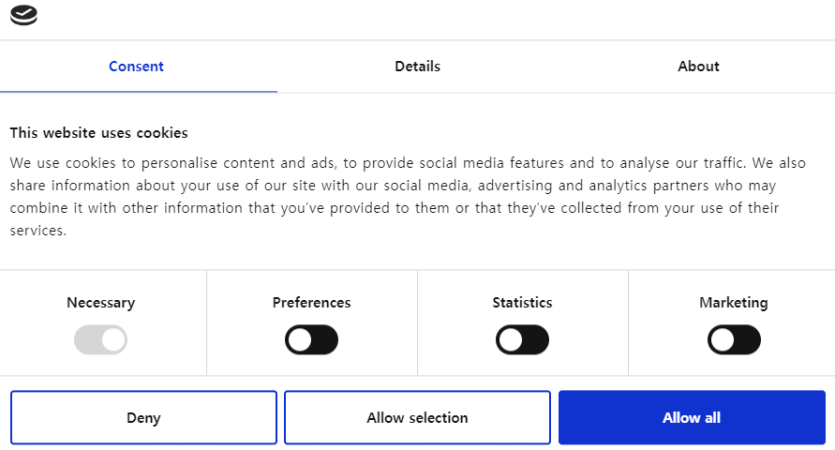Enable the Preferences cookies switch

[x=312, y=340]
